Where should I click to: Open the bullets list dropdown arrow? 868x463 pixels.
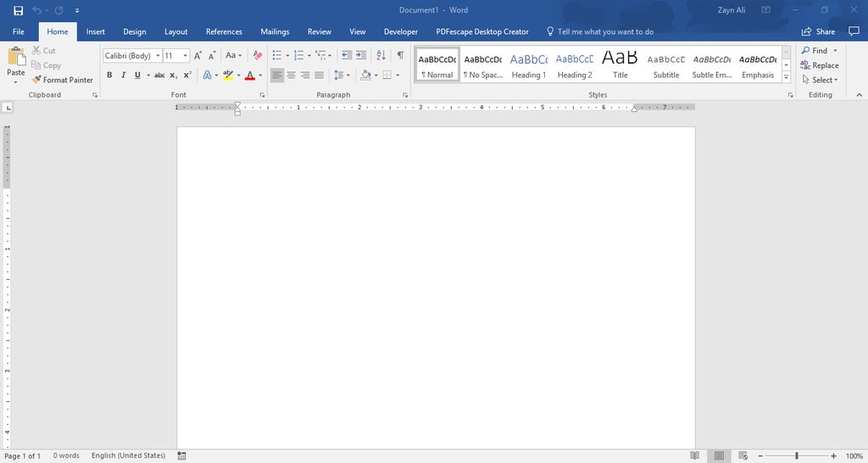point(287,55)
